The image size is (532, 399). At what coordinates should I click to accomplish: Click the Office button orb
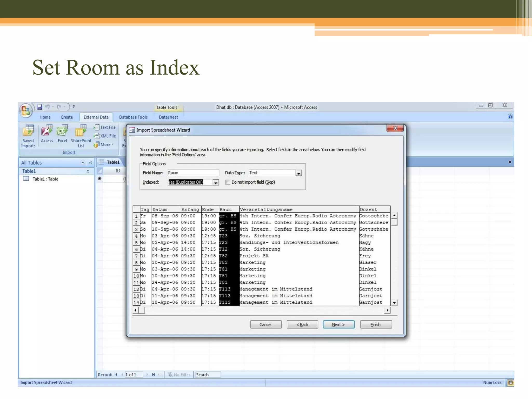pyautogui.click(x=25, y=110)
